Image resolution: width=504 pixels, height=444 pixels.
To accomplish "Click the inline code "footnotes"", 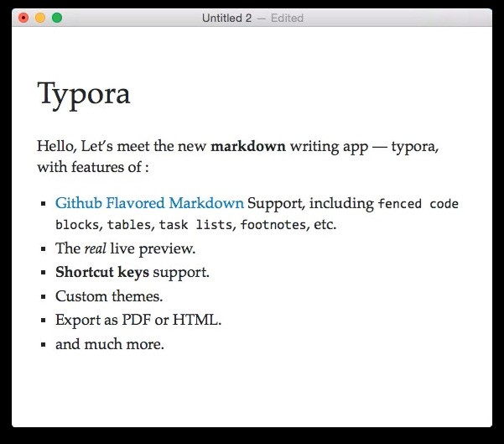I will click(x=273, y=225).
